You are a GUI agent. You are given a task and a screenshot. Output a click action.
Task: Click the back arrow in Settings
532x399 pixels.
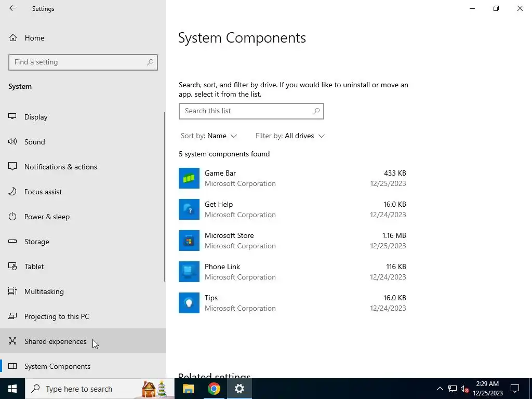tap(12, 8)
